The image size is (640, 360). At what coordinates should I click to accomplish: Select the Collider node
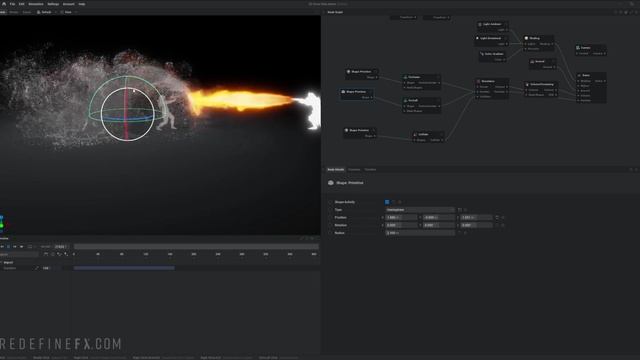(428, 137)
